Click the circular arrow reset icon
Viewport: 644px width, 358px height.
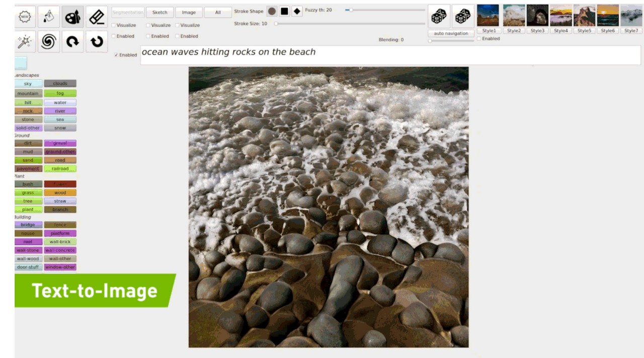[97, 42]
